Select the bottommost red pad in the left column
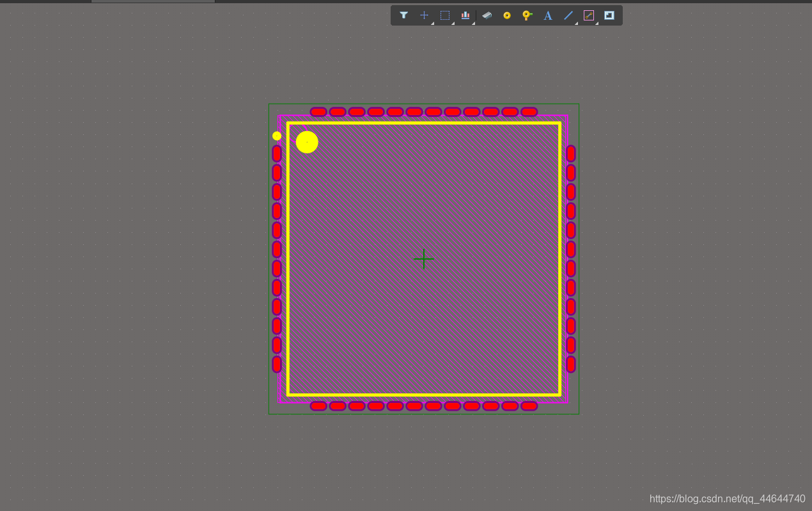 [x=277, y=365]
